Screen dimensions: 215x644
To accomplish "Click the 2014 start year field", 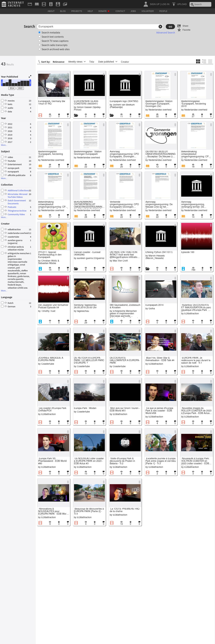I will tap(12, 88).
